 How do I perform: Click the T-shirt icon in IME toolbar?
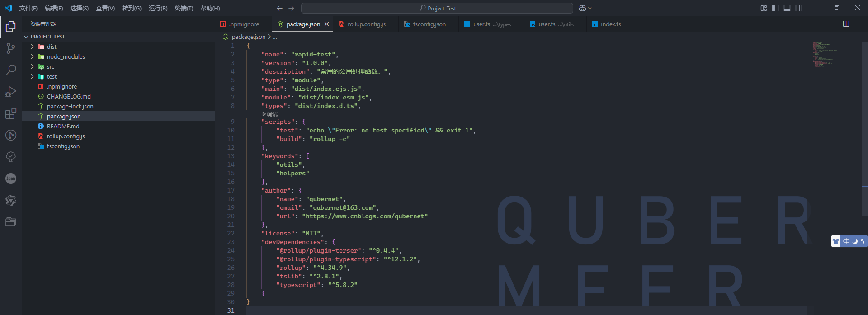[836, 241]
